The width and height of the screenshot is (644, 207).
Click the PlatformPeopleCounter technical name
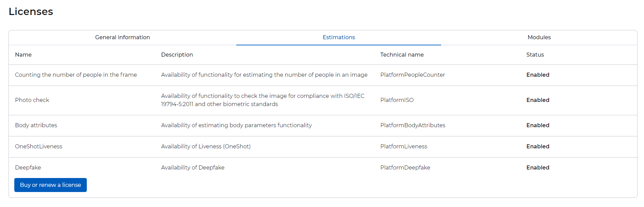point(413,75)
